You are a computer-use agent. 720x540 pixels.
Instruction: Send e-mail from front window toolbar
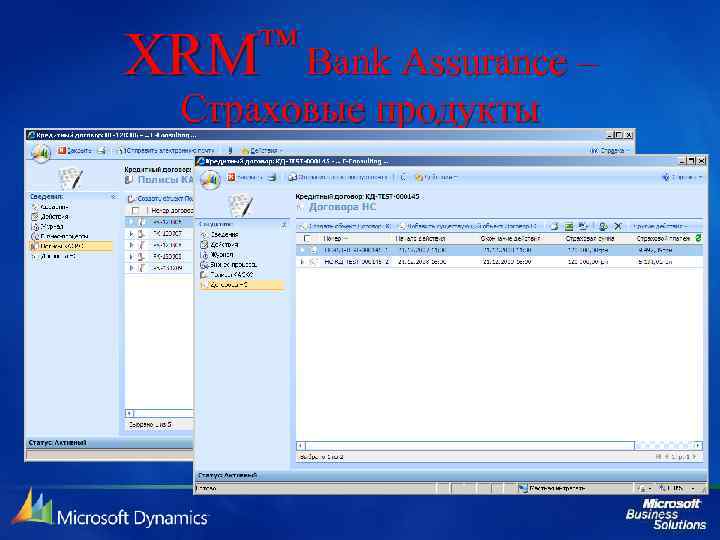pyautogui.click(x=339, y=177)
